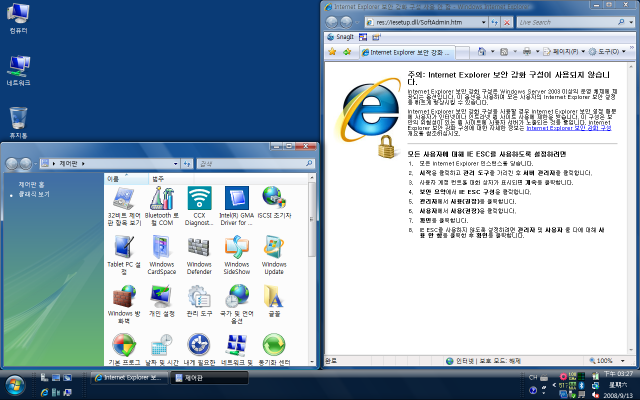Open the 관리 도구 icon
This screenshot has width=640, height=400.
pos(199,301)
